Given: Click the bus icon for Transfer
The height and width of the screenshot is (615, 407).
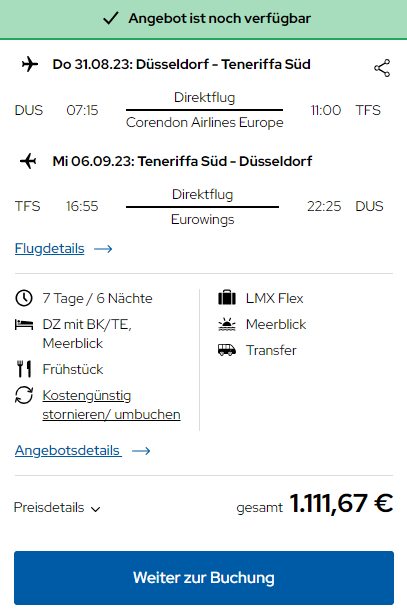Looking at the screenshot, I should point(227,350).
